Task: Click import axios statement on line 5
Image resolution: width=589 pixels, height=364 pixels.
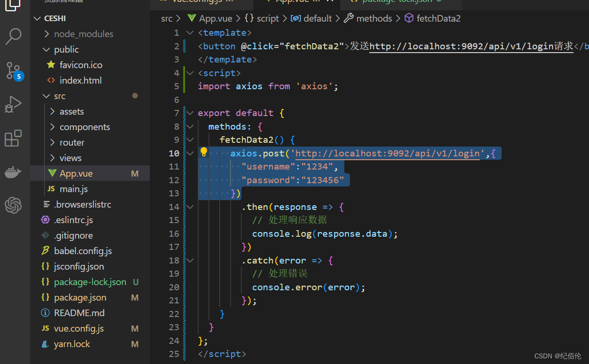Action: (x=268, y=86)
